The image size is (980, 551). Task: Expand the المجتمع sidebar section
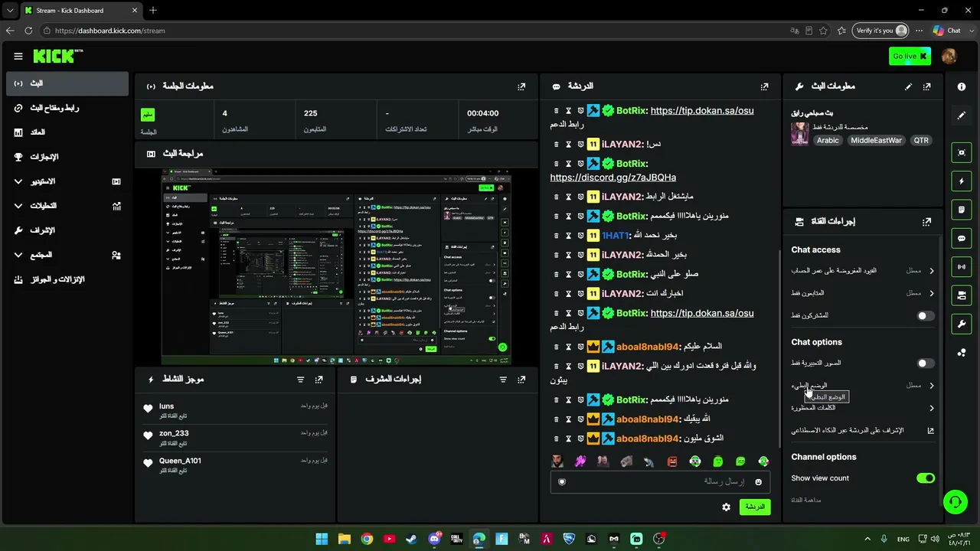pyautogui.click(x=67, y=255)
